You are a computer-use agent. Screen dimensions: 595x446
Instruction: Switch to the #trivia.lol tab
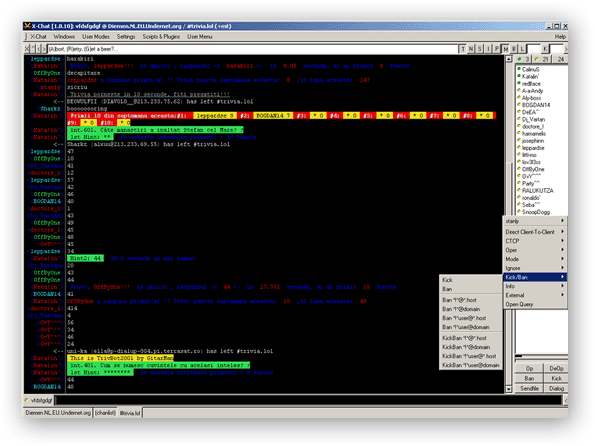click(130, 413)
